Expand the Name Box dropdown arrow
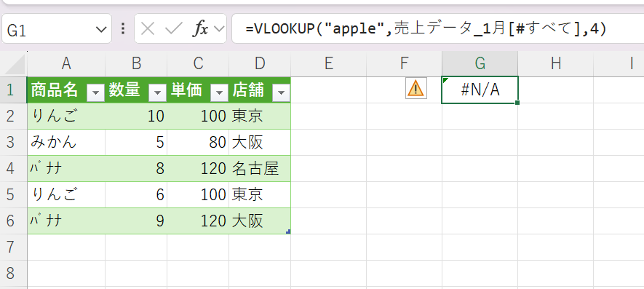 (100, 29)
